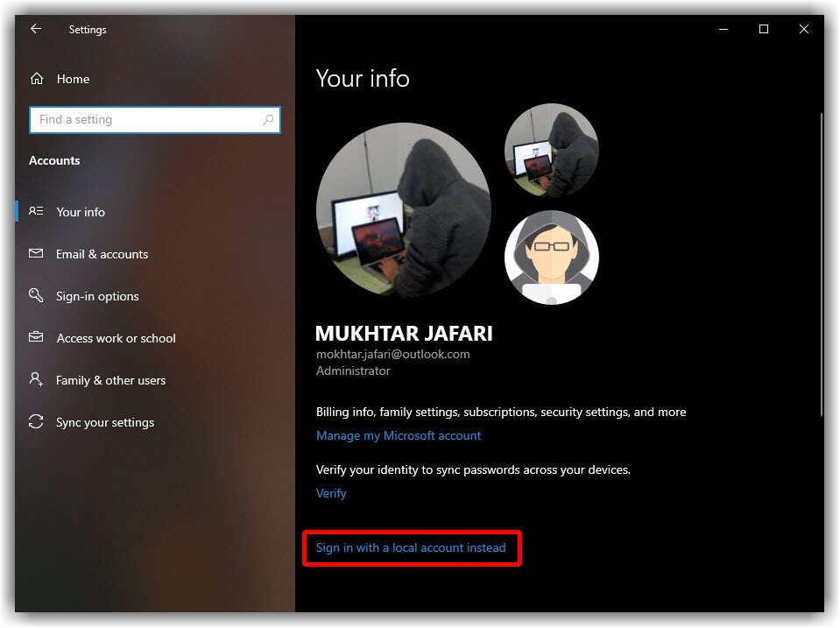Screen dimensions: 840x628
Task: Select the small hooded person photo thumbnail
Action: coord(552,151)
